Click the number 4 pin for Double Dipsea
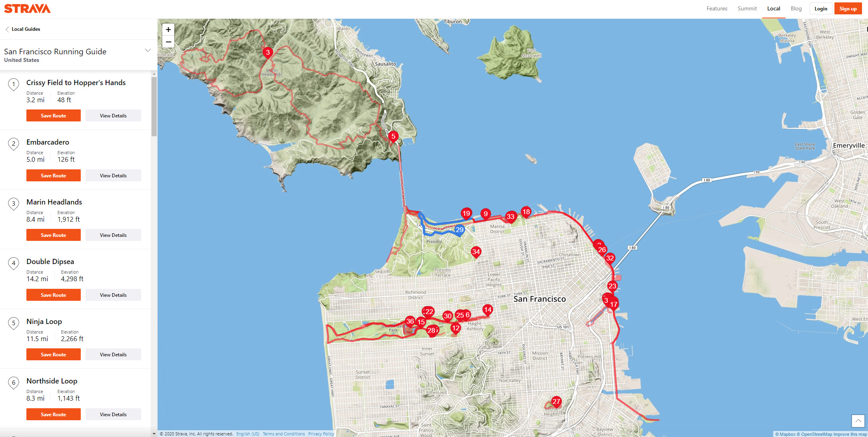Image resolution: width=868 pixels, height=437 pixels. 14,263
